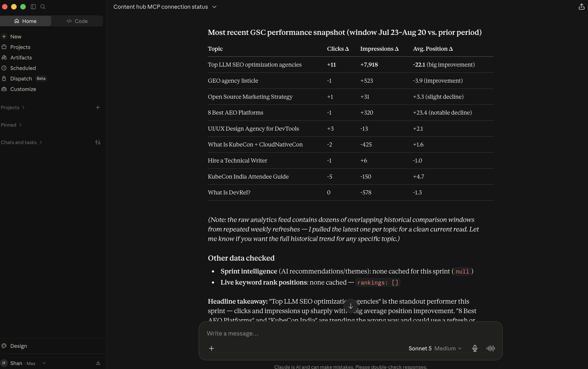Click the Dispatch device icon
Image resolution: width=588 pixels, height=369 pixels.
pyautogui.click(x=4, y=78)
